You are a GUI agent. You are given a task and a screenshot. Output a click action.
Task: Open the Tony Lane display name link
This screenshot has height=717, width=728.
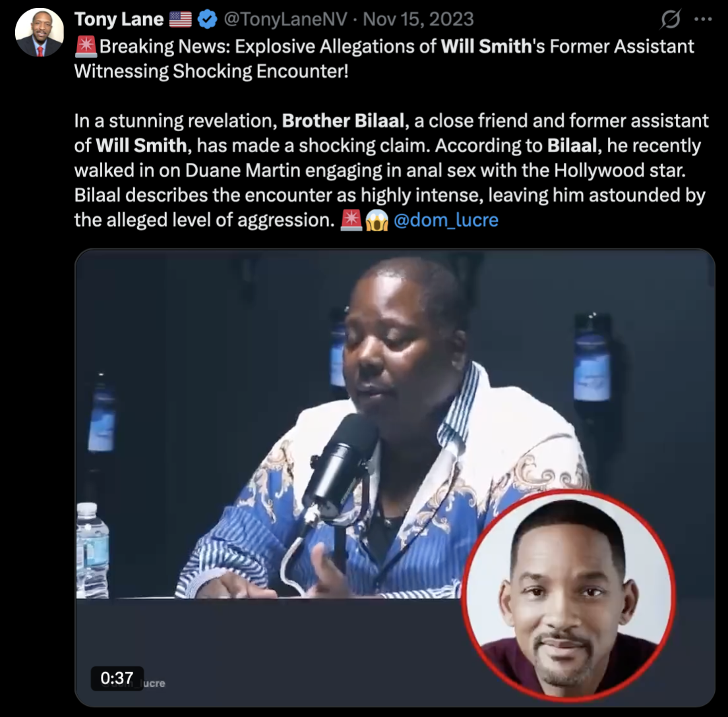[119, 20]
